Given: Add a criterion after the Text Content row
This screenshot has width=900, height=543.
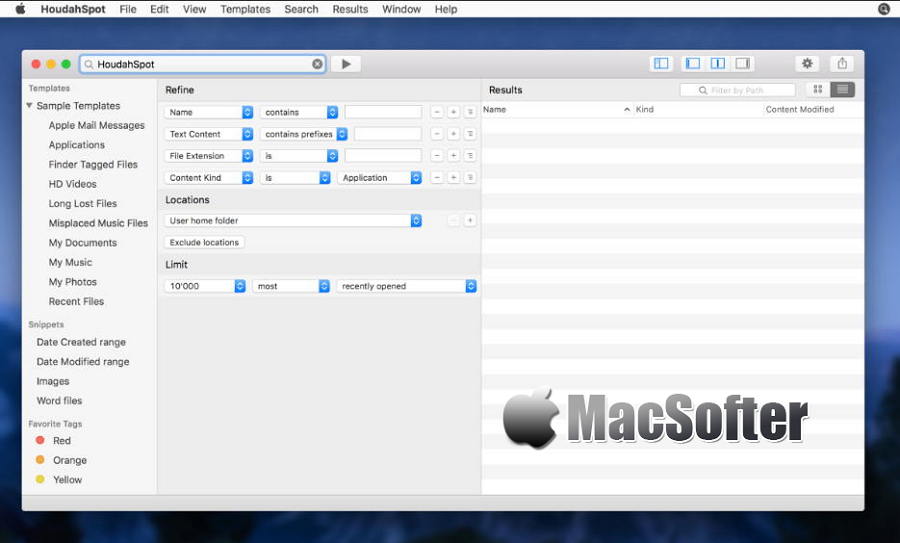Looking at the screenshot, I should tap(453, 134).
